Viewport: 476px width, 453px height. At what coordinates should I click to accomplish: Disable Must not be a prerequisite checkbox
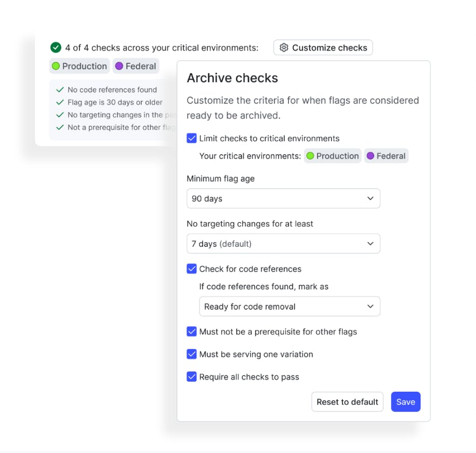tap(192, 331)
